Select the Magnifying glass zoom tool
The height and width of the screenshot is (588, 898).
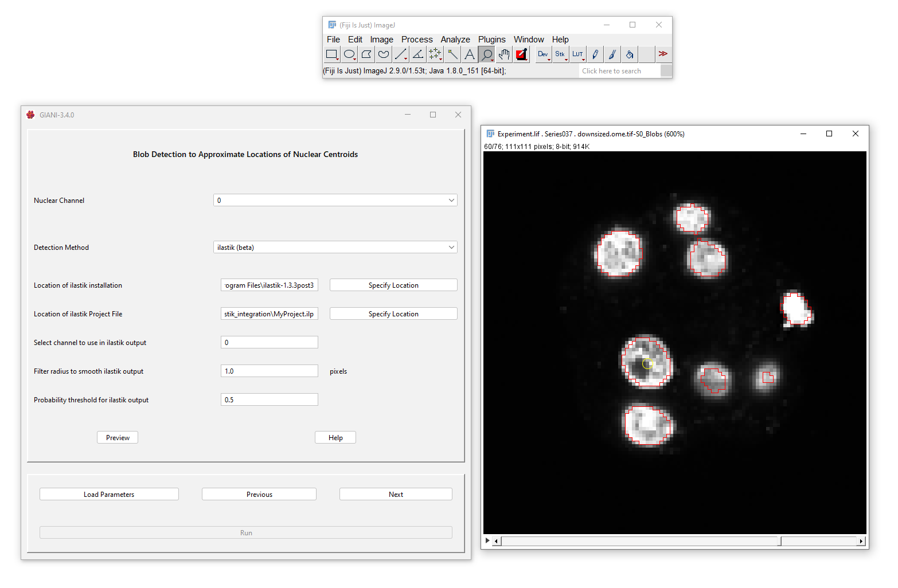click(x=487, y=54)
